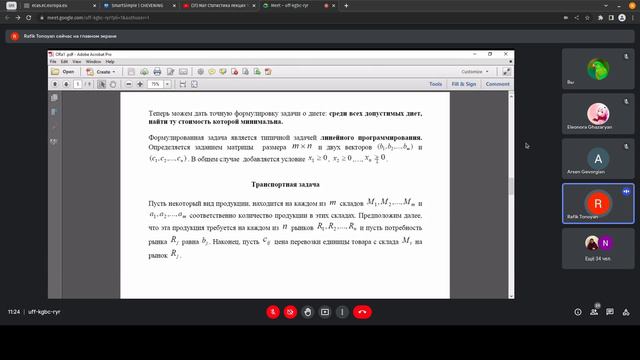Save the PDF with floppy icon
The height and width of the screenshot is (360, 640).
point(131,72)
